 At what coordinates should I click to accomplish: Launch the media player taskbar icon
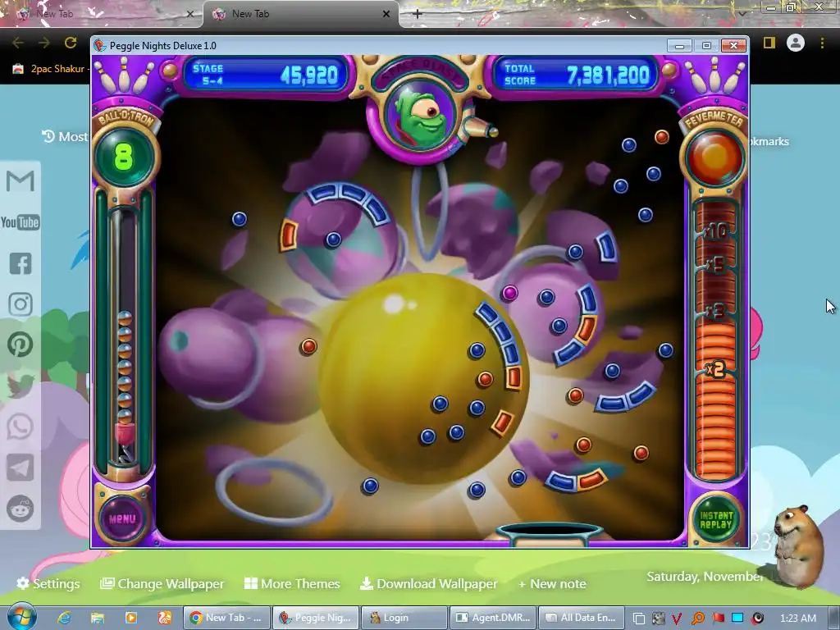(x=130, y=618)
